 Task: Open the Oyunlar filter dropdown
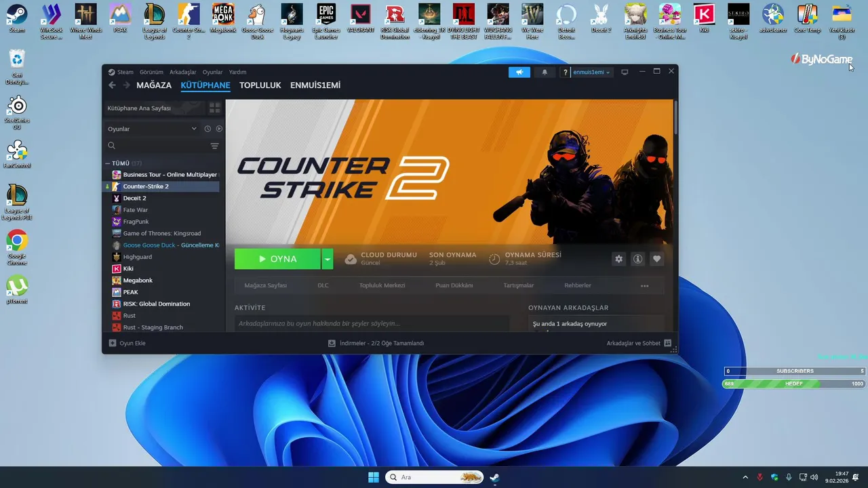[152, 129]
